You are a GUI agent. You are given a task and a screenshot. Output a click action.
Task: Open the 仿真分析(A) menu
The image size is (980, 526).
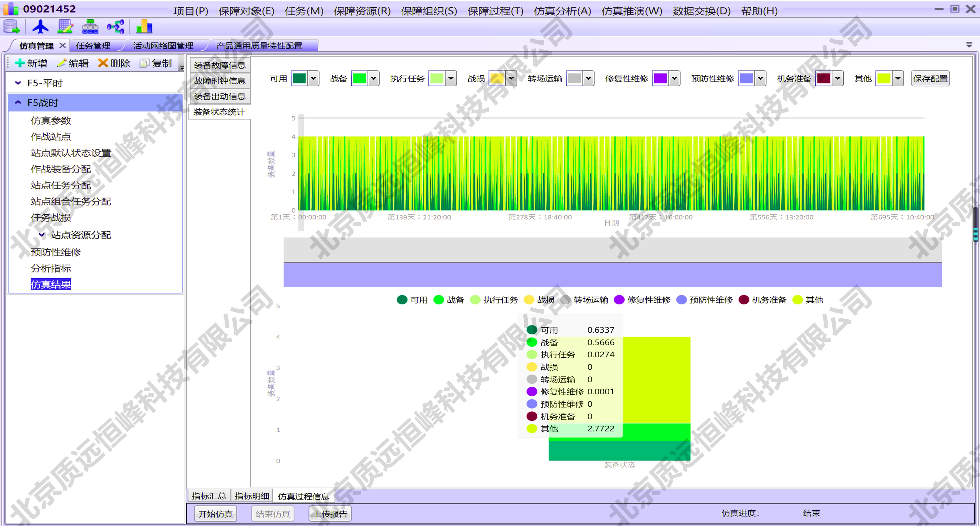click(562, 11)
